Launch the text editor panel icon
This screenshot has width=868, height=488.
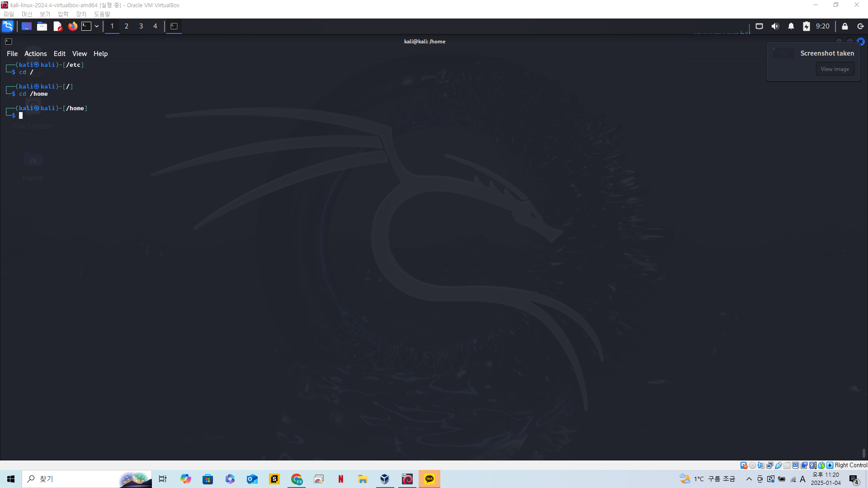[x=57, y=26]
